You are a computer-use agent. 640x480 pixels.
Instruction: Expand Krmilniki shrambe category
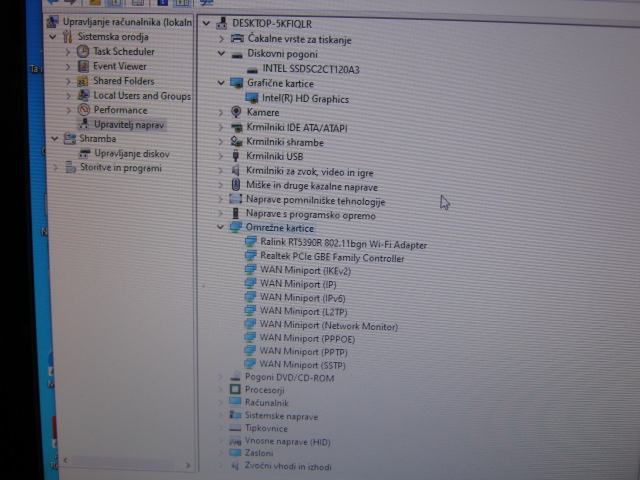pos(220,142)
